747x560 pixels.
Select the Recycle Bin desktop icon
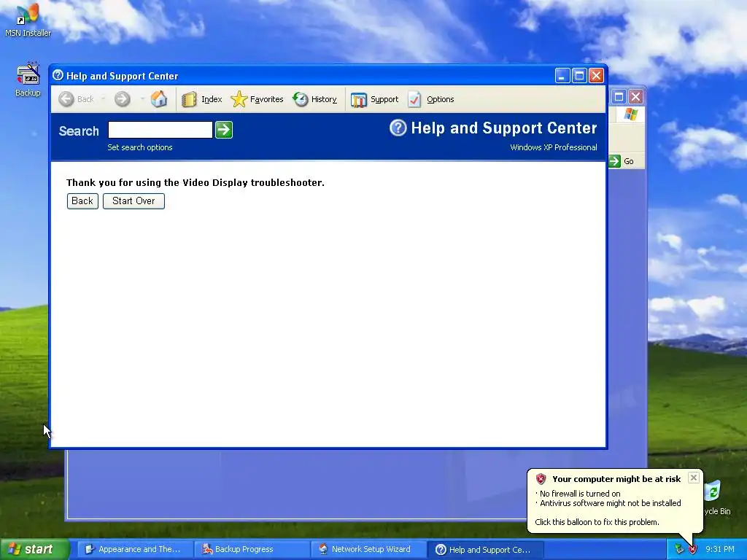[x=716, y=499]
